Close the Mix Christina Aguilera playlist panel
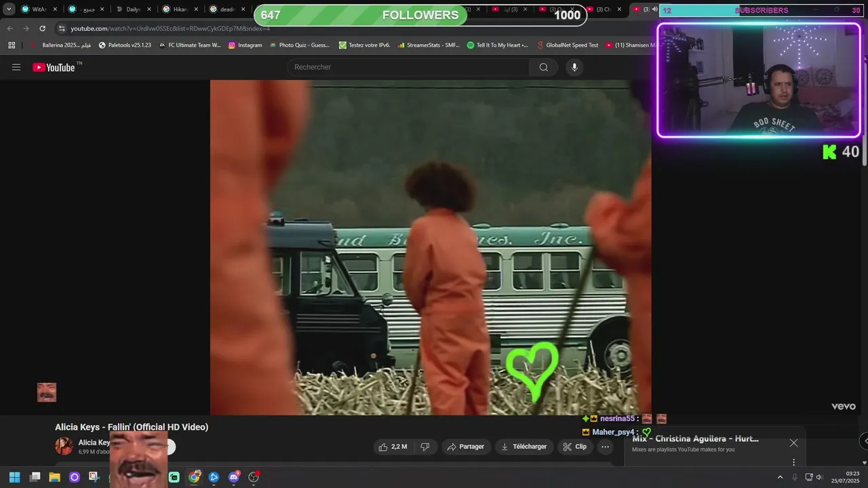 (x=793, y=443)
